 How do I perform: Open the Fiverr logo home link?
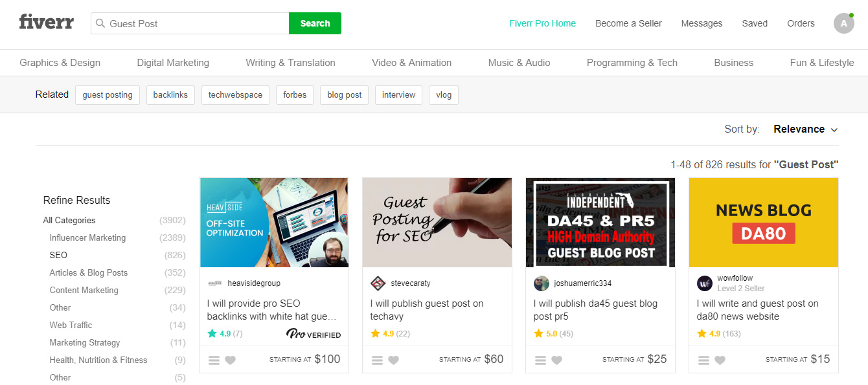click(47, 23)
